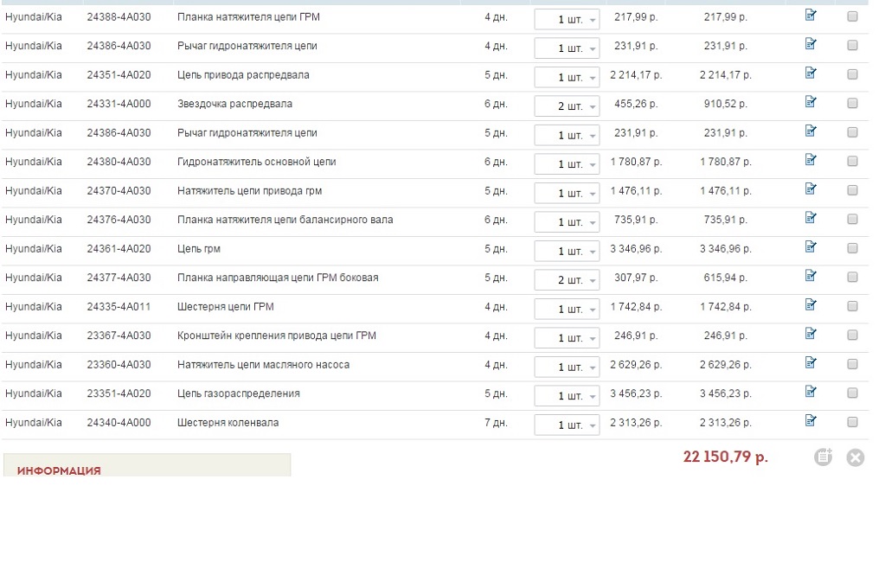Open quantity selector for Шестерня коленвала

point(567,425)
